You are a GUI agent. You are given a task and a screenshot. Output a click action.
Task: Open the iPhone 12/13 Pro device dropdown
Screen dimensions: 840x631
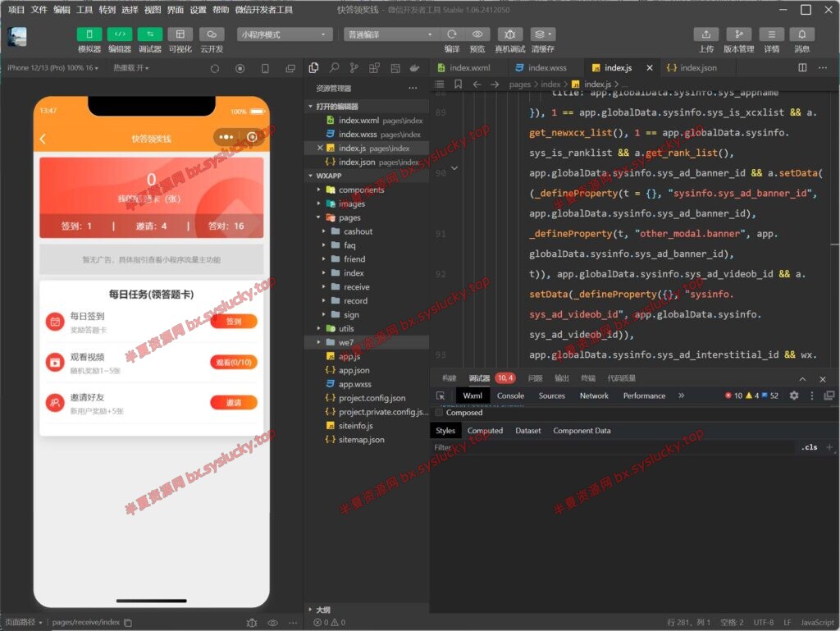(x=52, y=68)
